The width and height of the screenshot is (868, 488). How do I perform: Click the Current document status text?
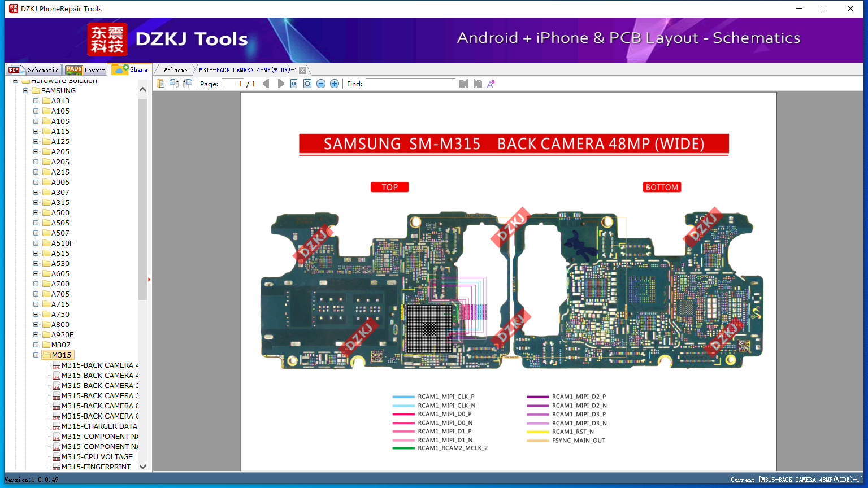click(797, 480)
